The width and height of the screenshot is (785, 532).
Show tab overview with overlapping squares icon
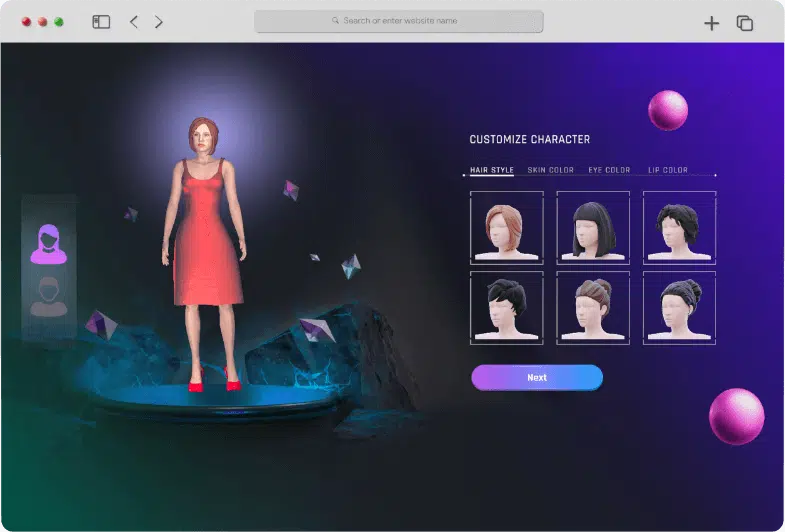click(x=744, y=23)
